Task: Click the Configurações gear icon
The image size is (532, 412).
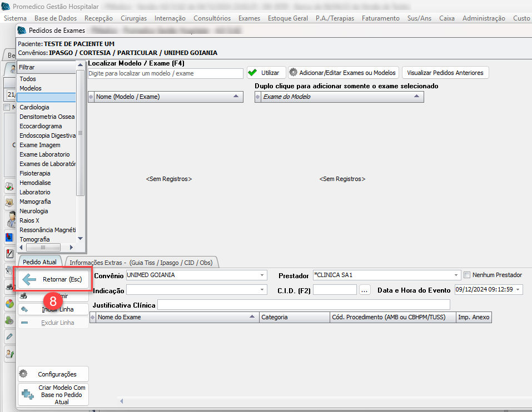Action: [23, 374]
